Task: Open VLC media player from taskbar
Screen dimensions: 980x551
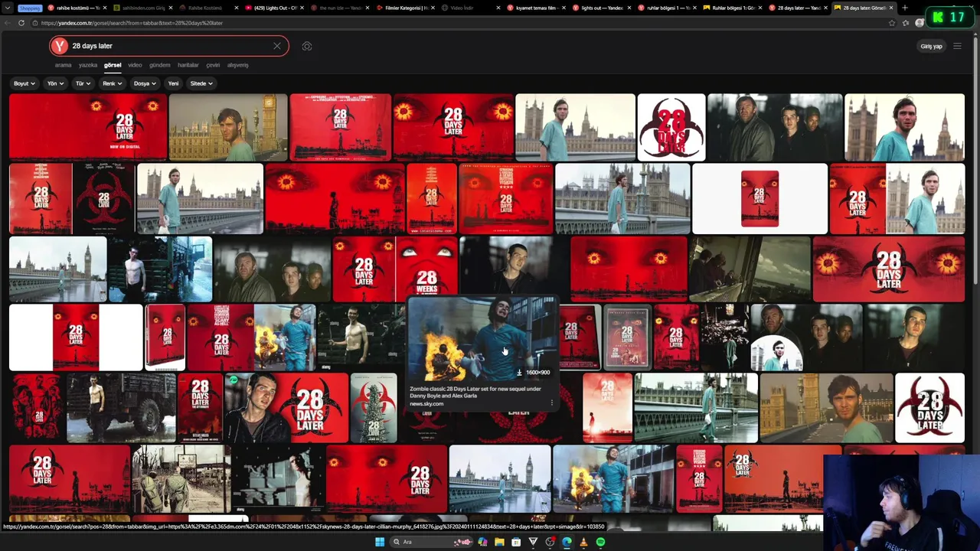Action: click(x=583, y=542)
